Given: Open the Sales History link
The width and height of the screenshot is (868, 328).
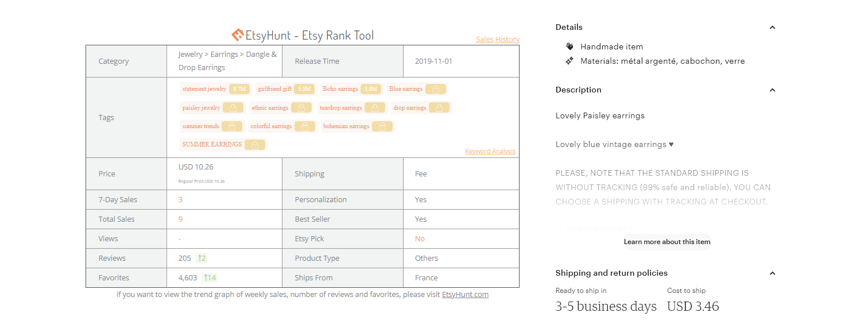Looking at the screenshot, I should (x=498, y=40).
